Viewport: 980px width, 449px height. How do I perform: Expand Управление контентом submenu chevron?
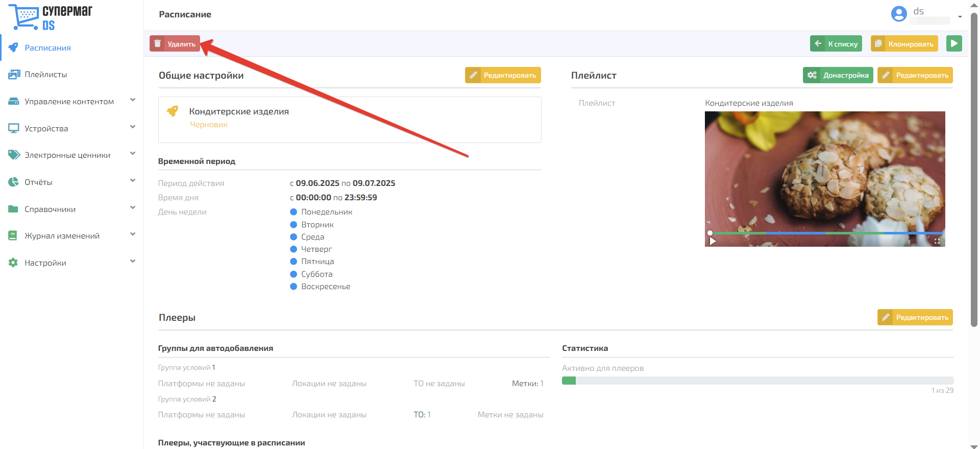coord(133,100)
